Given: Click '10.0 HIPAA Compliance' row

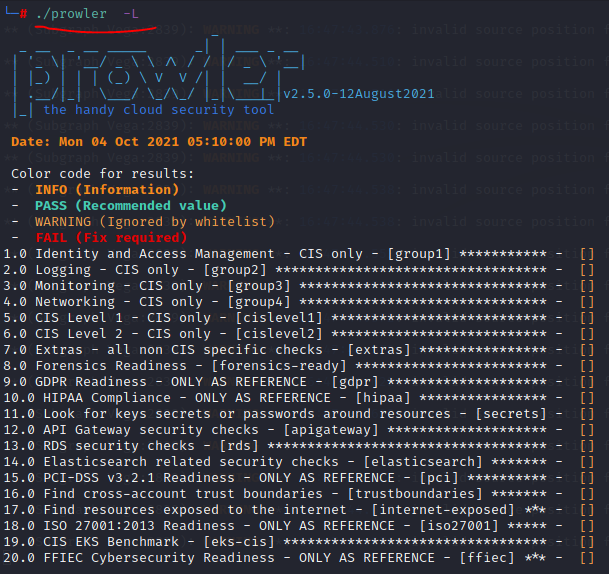Looking at the screenshot, I should point(299,397).
